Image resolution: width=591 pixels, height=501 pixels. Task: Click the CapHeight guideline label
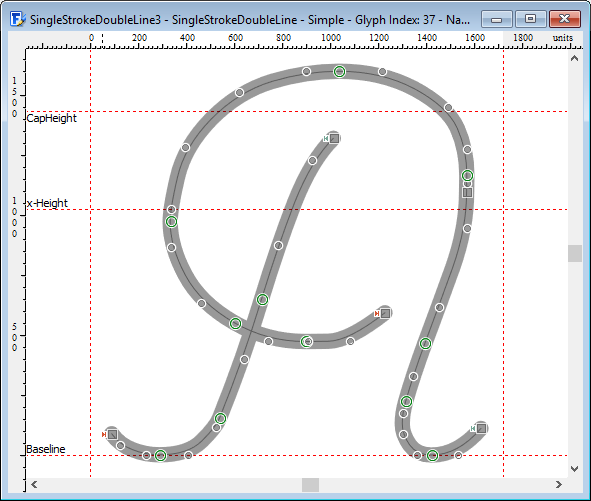pos(52,118)
